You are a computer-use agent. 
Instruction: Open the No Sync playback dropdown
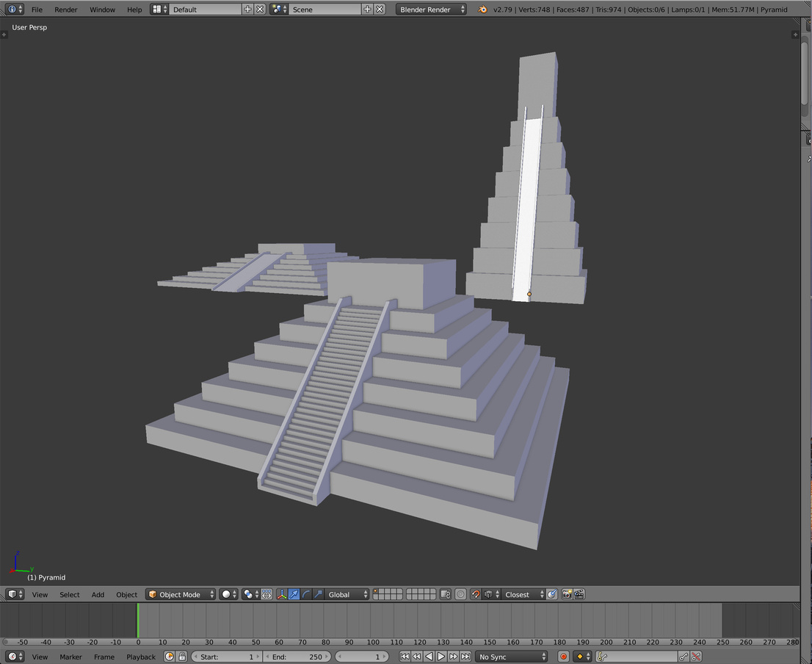click(x=512, y=656)
